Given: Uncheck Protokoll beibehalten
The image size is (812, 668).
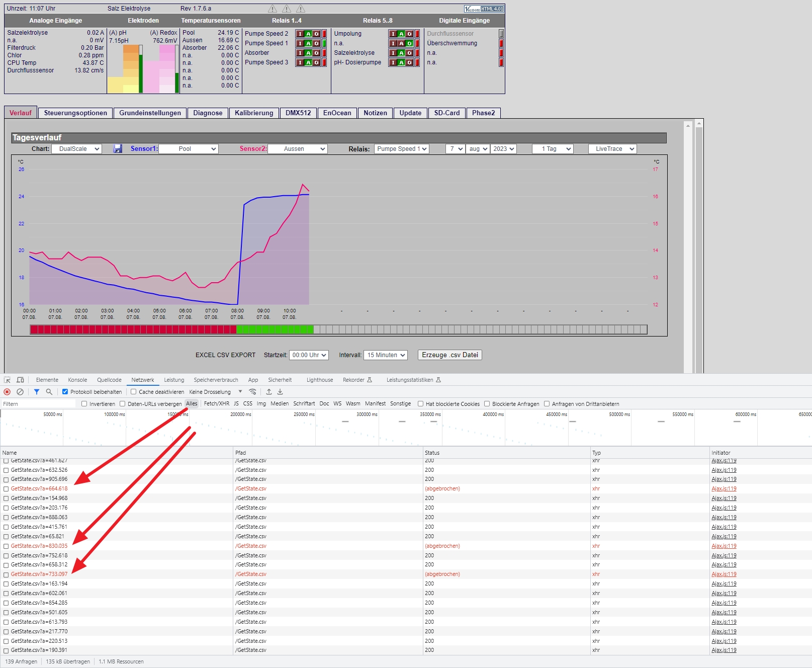Looking at the screenshot, I should [65, 392].
